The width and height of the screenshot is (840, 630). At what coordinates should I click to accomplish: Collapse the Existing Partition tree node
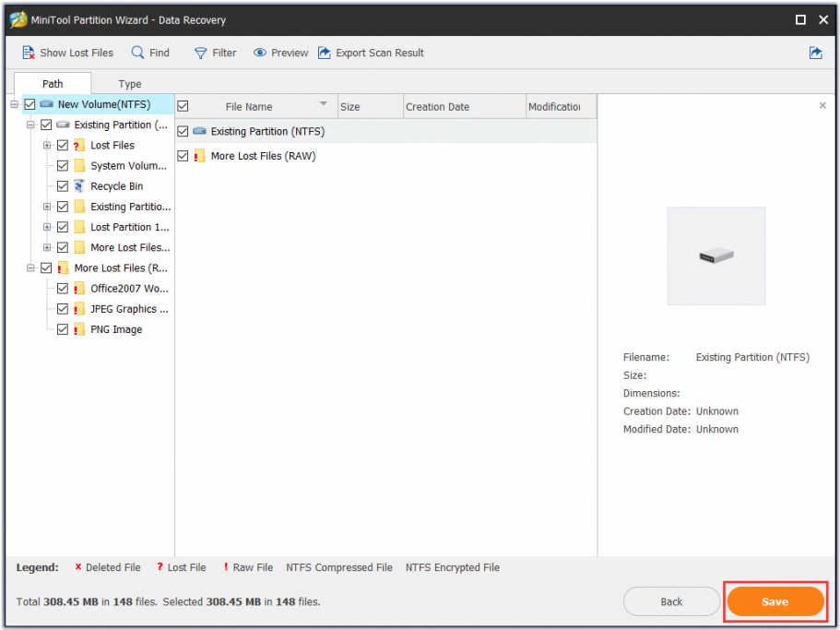coord(30,125)
